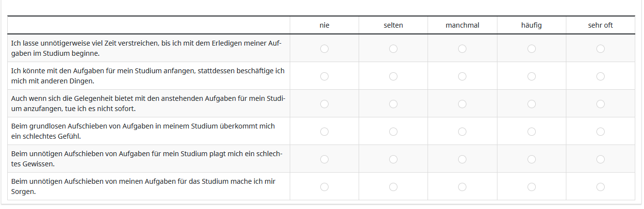
Task: Pick 'häufig' for 'beschäftige ich mich mit anderen Dingen'
Action: tap(531, 76)
